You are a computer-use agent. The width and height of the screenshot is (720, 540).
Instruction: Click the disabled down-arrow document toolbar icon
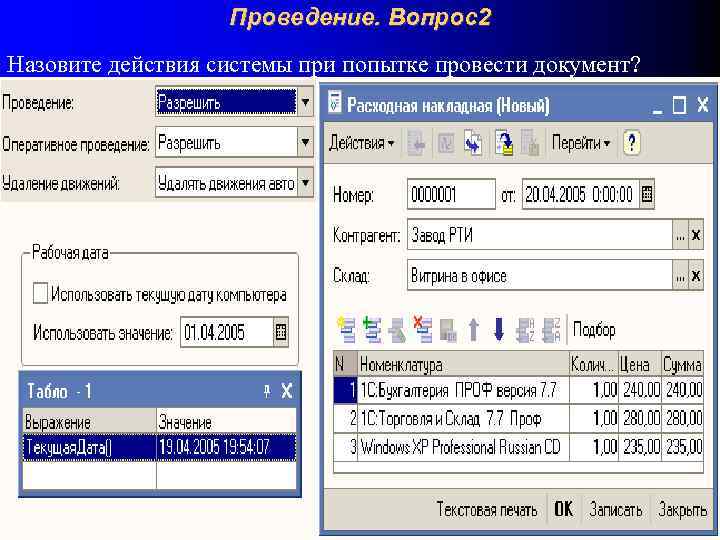coord(416,143)
